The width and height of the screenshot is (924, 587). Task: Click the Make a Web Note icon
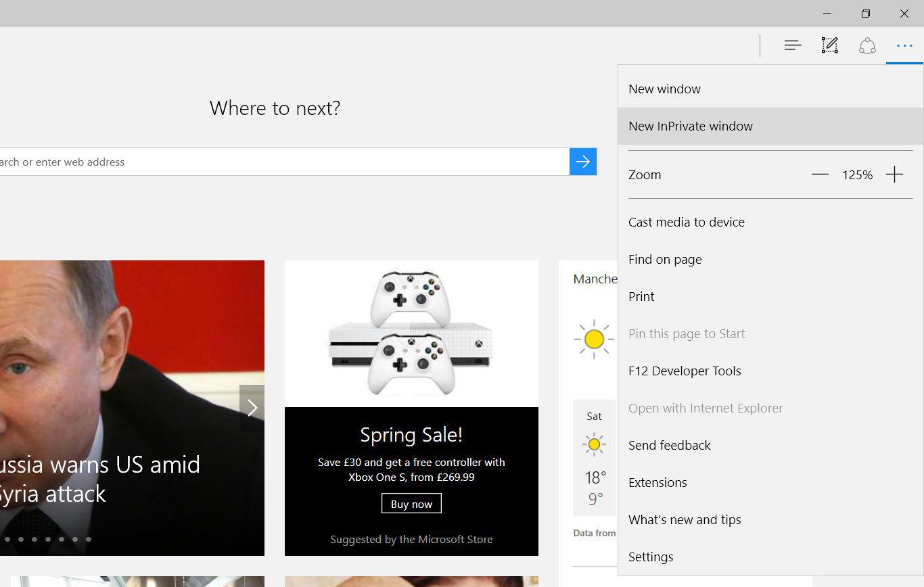[829, 46]
